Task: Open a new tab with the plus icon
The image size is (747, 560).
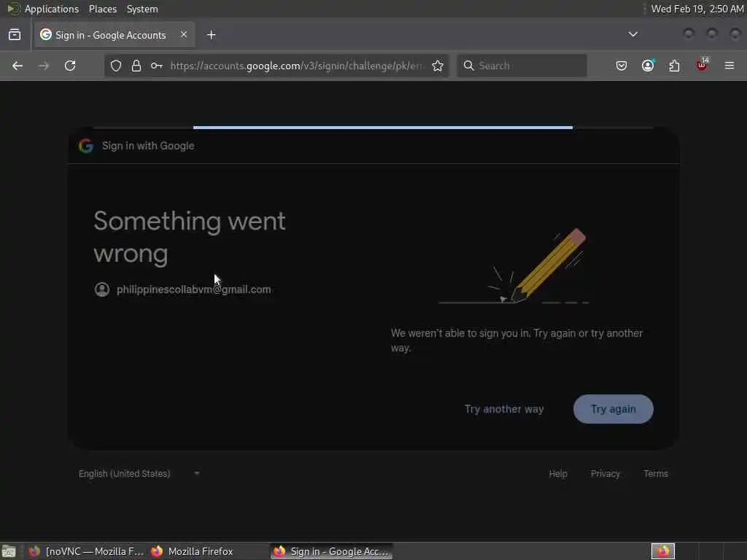Action: coord(211,35)
